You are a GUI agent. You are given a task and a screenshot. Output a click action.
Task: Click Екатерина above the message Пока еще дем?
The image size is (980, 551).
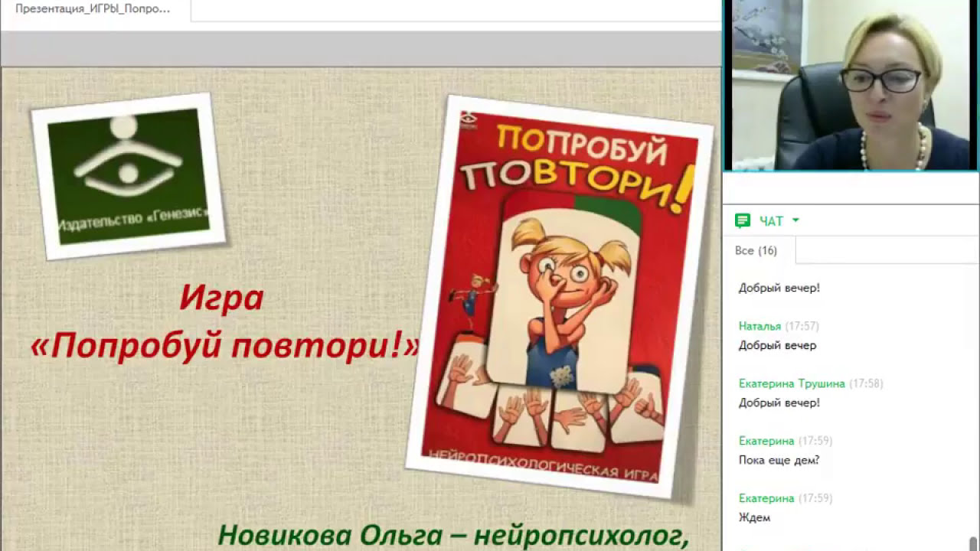(766, 441)
